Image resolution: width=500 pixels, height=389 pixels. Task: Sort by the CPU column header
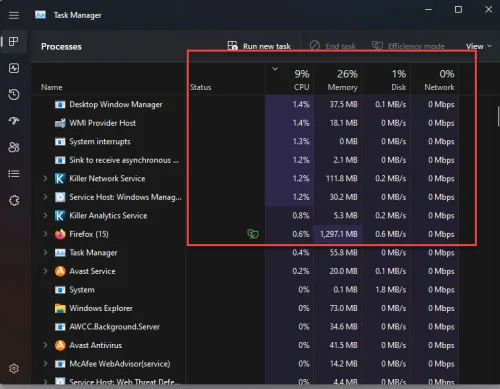[290, 80]
